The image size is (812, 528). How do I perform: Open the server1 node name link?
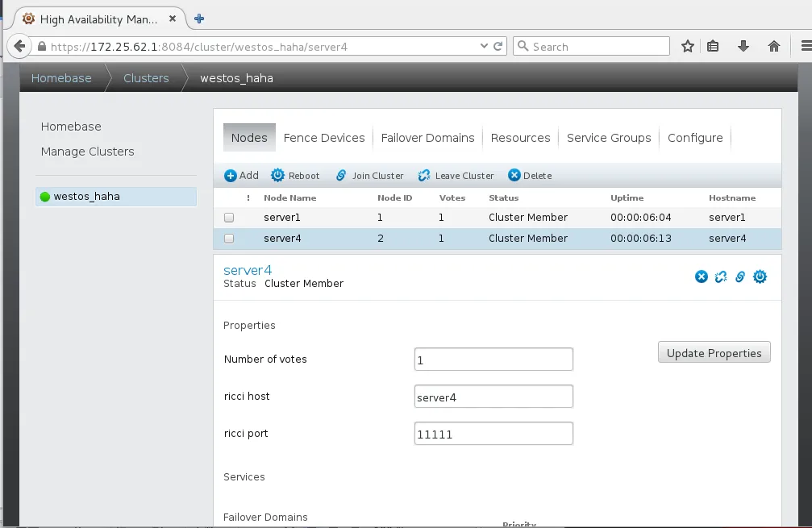click(x=281, y=218)
